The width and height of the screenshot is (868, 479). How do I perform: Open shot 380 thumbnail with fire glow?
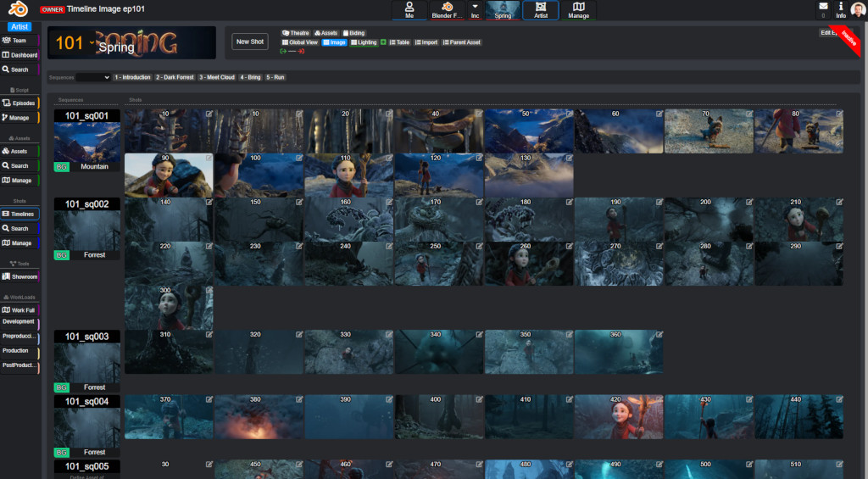259,417
